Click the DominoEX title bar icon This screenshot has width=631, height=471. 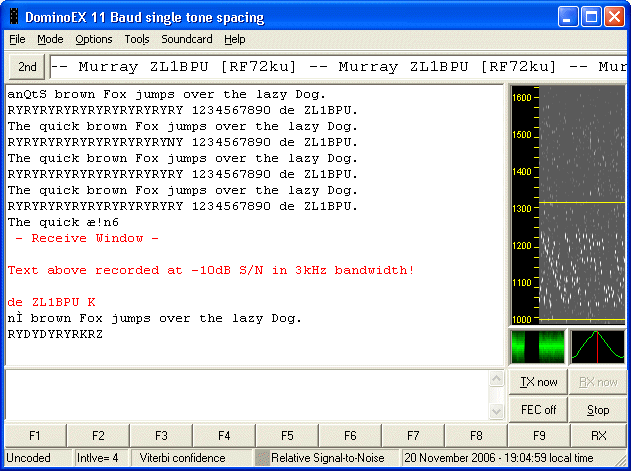(x=14, y=17)
